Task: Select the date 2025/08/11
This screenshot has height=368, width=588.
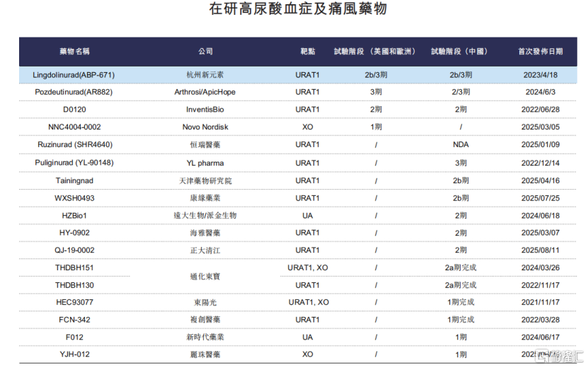Action: click(541, 251)
